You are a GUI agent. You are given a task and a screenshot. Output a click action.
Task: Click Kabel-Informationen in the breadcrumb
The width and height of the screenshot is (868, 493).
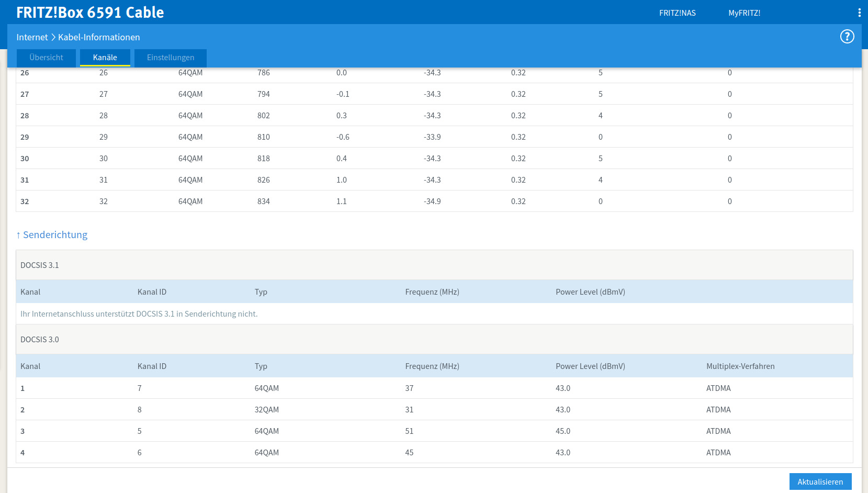click(x=99, y=37)
